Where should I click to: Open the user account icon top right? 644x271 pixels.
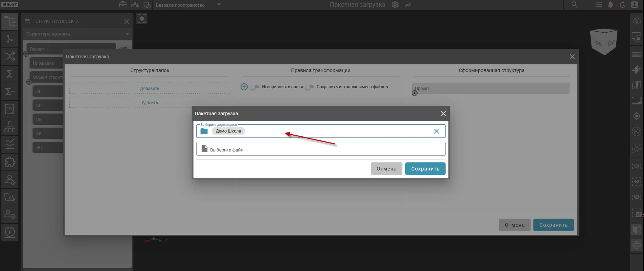coord(635,5)
